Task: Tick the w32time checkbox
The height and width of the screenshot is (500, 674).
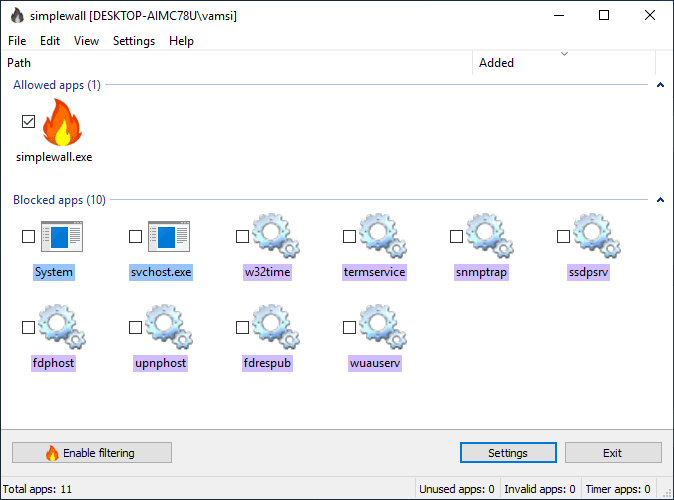Action: 242,236
